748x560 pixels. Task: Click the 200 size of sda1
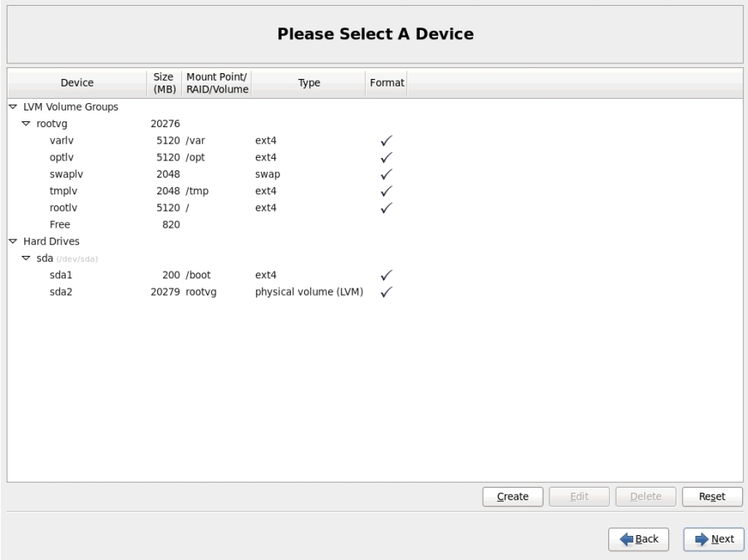(x=171, y=275)
